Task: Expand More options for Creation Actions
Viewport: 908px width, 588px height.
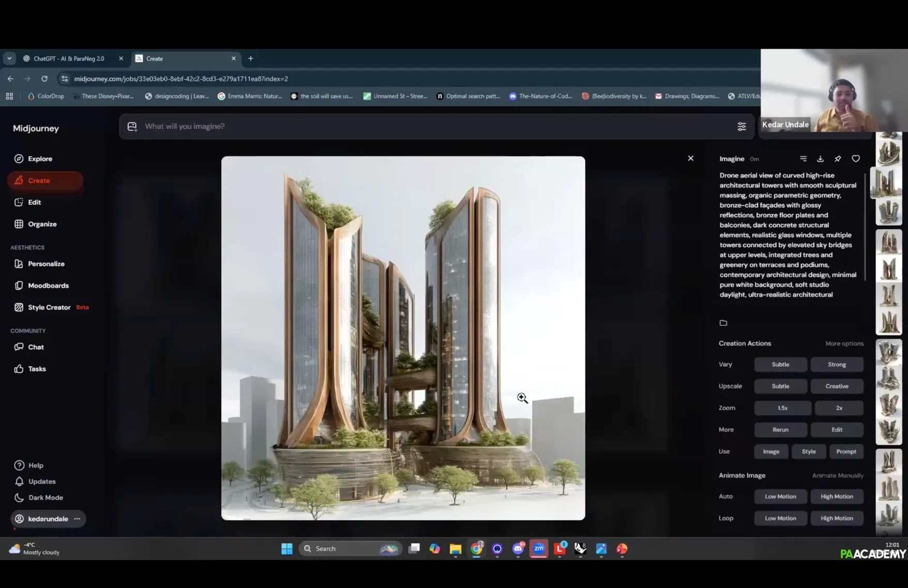Action: pos(844,343)
